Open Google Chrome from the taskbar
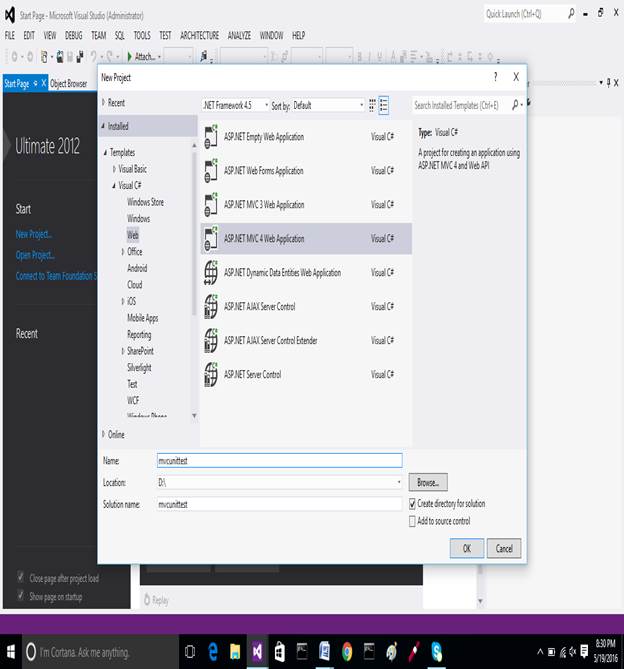Image resolution: width=624 pixels, height=669 pixels. 347,652
